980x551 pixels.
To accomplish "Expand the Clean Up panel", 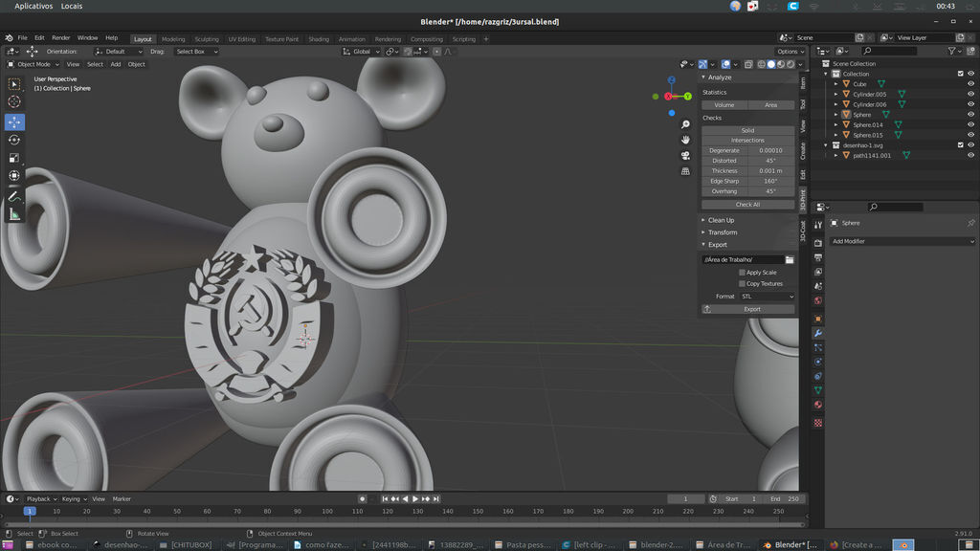I will (721, 221).
